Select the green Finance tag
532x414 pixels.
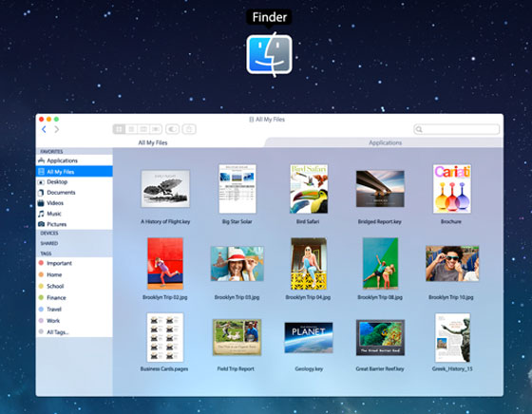click(x=74, y=298)
